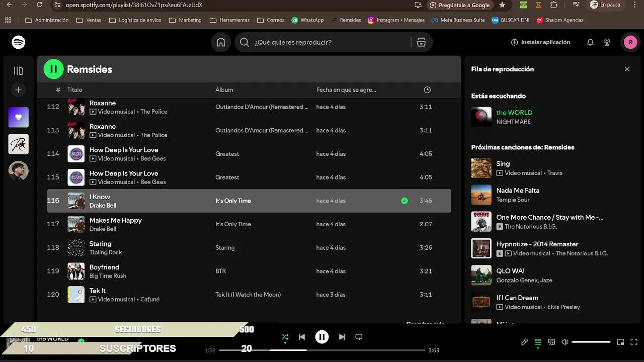Screen dimensions: 644x362
Task: Open the miniplayer icon
Action: tap(620, 342)
